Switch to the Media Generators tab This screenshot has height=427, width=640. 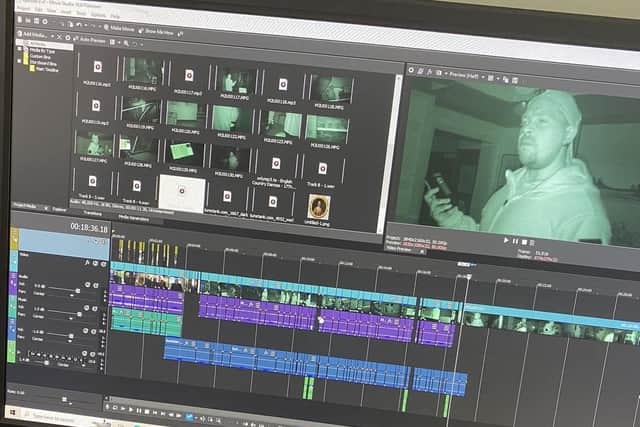point(133,218)
